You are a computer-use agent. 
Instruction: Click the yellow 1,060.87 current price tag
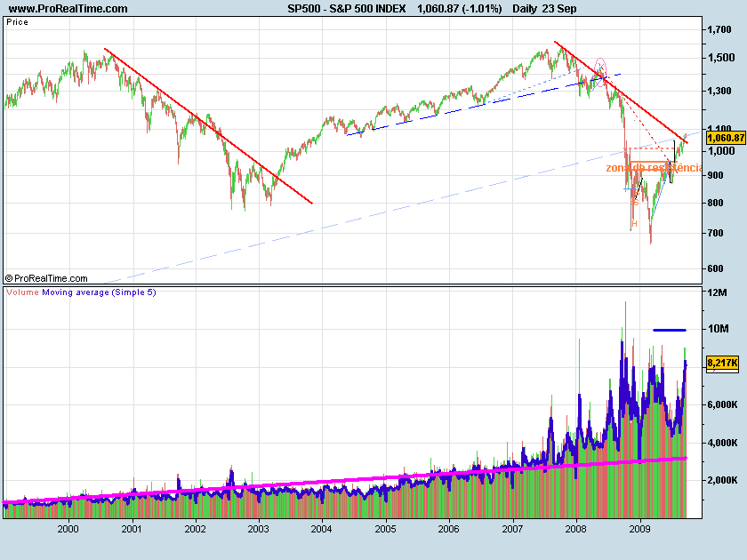[726, 138]
